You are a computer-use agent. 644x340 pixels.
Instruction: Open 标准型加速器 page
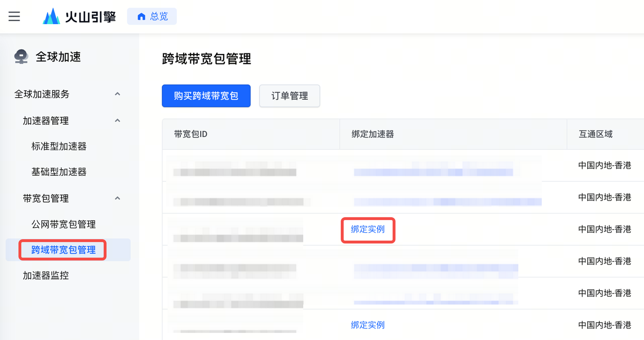coord(59,147)
